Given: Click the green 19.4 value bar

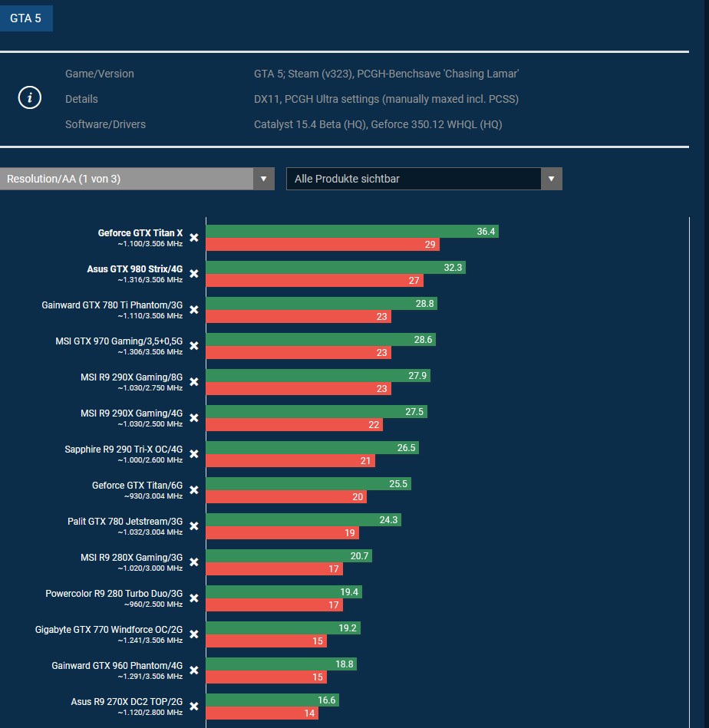Looking at the screenshot, I should click(x=284, y=592).
